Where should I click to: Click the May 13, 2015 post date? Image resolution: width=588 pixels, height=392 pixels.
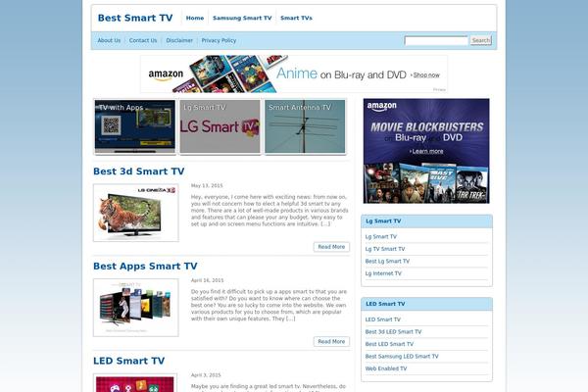207,185
